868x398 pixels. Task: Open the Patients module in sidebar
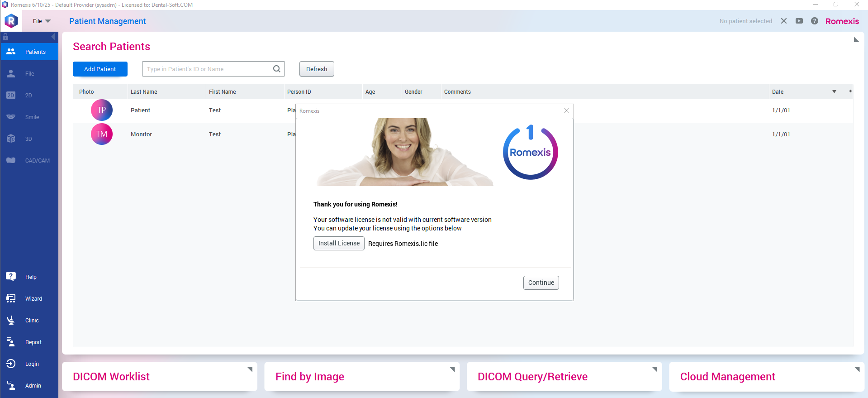click(29, 52)
